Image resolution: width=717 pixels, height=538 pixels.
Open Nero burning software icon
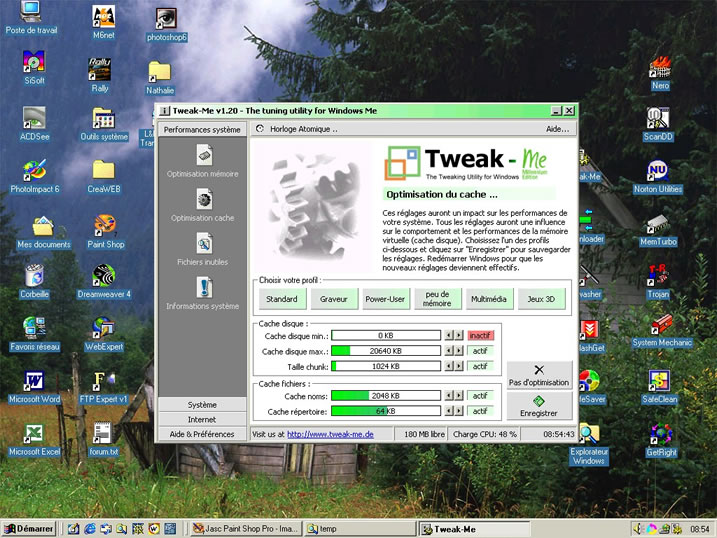[660, 73]
